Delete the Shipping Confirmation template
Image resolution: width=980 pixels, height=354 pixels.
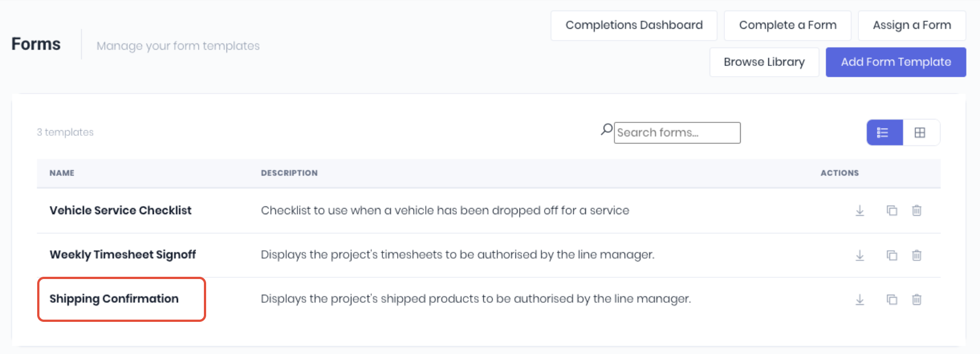pos(916,299)
